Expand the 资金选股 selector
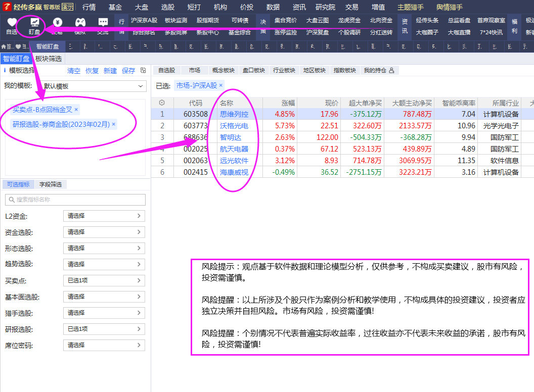This screenshot has width=534, height=392. point(104,232)
